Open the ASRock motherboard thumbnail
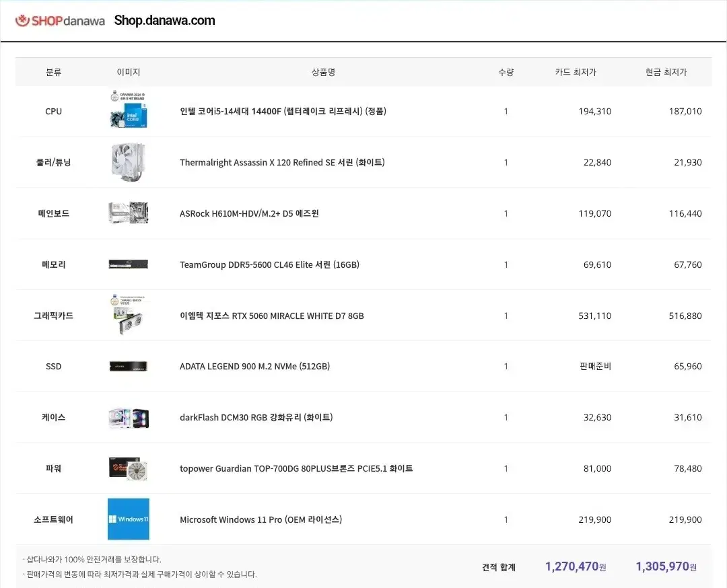Image resolution: width=727 pixels, height=588 pixels. [x=129, y=213]
